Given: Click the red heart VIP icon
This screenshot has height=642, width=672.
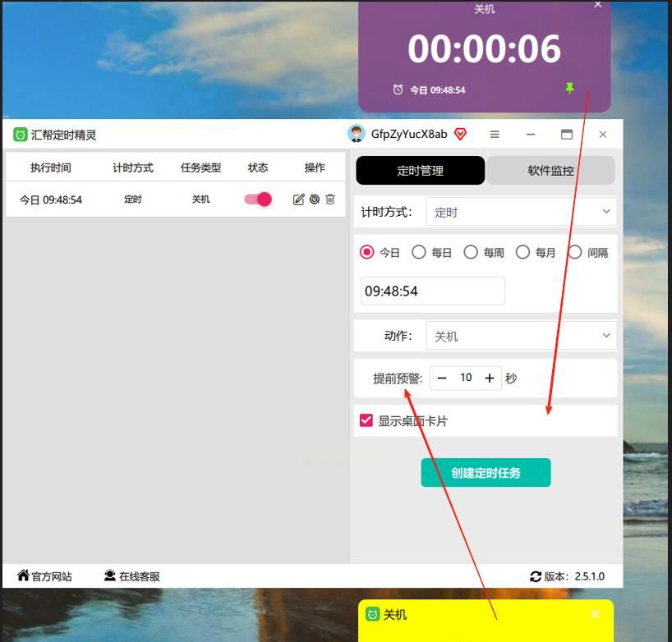Looking at the screenshot, I should click(x=460, y=134).
